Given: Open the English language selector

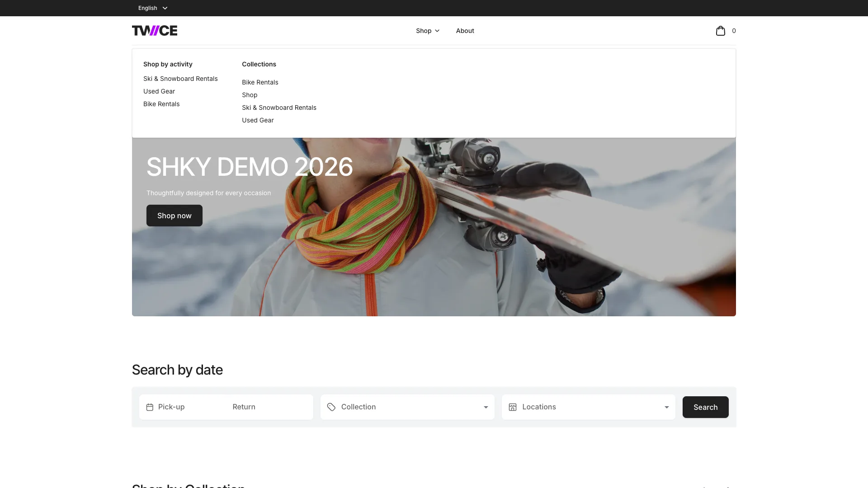Looking at the screenshot, I should click(x=153, y=8).
